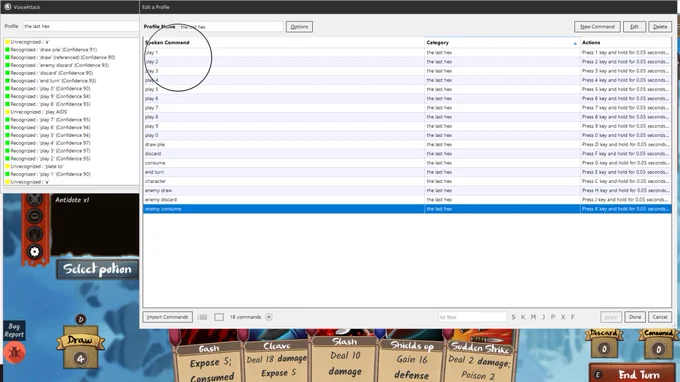
Task: Sort by the Category column header
Action: 502,42
